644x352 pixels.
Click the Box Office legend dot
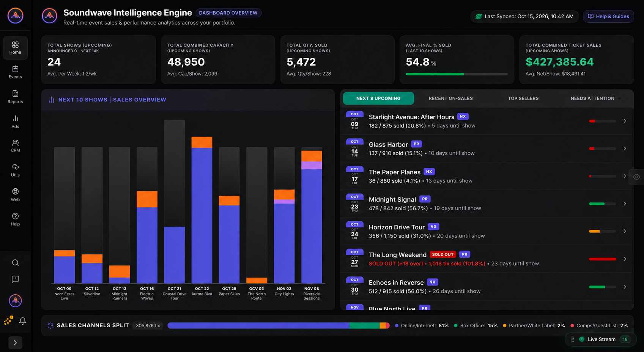(x=455, y=325)
